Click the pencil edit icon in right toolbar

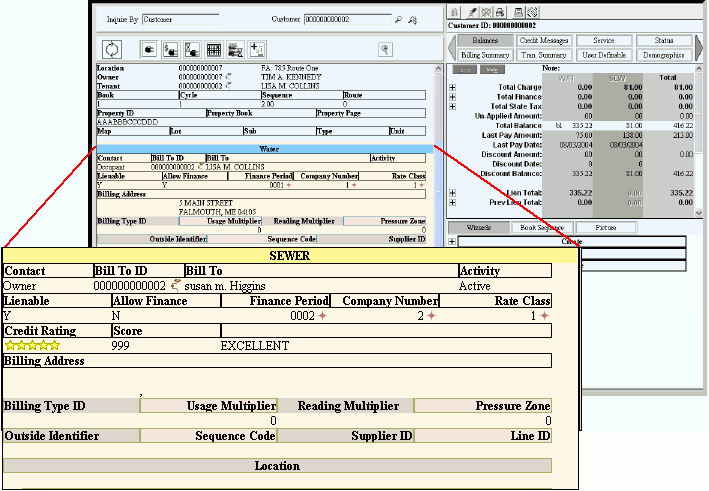470,11
